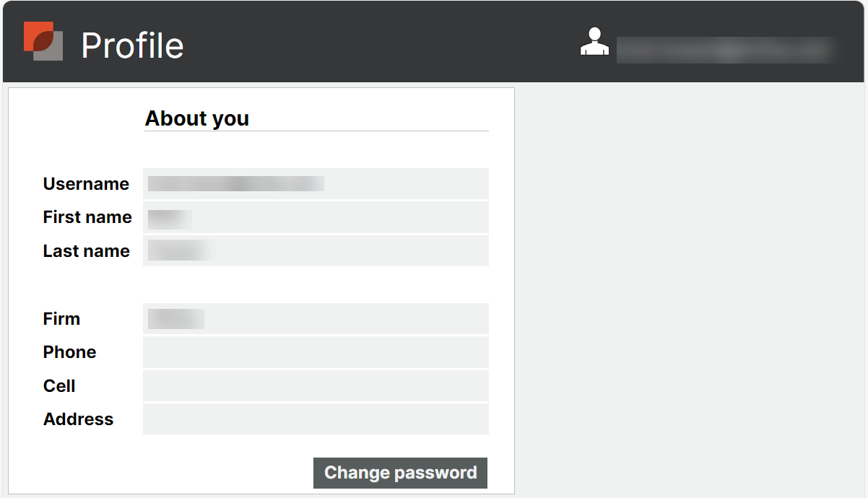Click the empty Phone field
Screen dimensions: 868x498
(x=316, y=352)
